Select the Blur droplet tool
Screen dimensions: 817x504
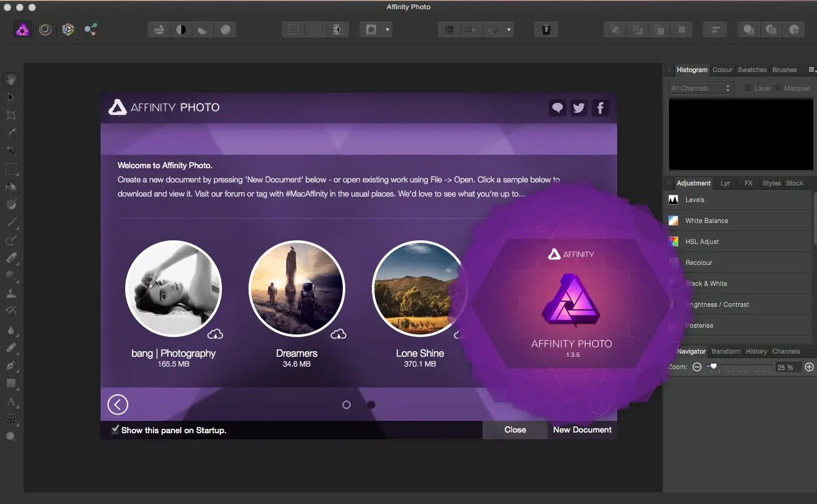(11, 330)
